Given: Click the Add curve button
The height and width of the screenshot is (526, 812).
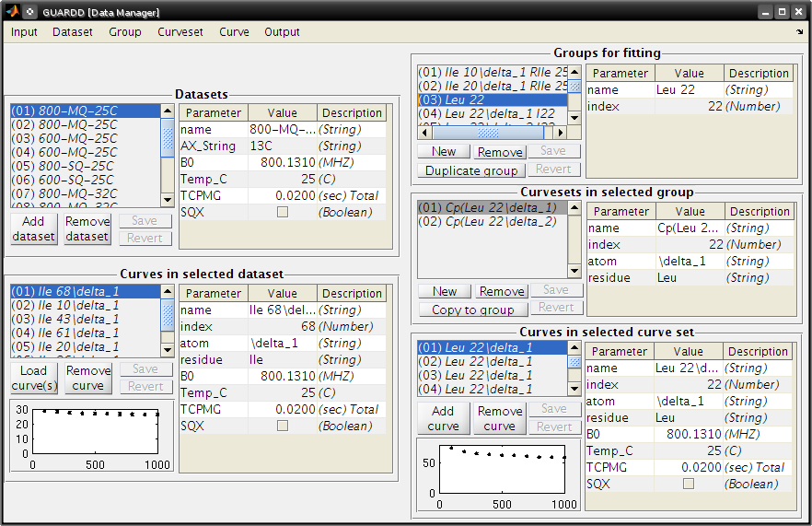Looking at the screenshot, I should click(x=444, y=418).
